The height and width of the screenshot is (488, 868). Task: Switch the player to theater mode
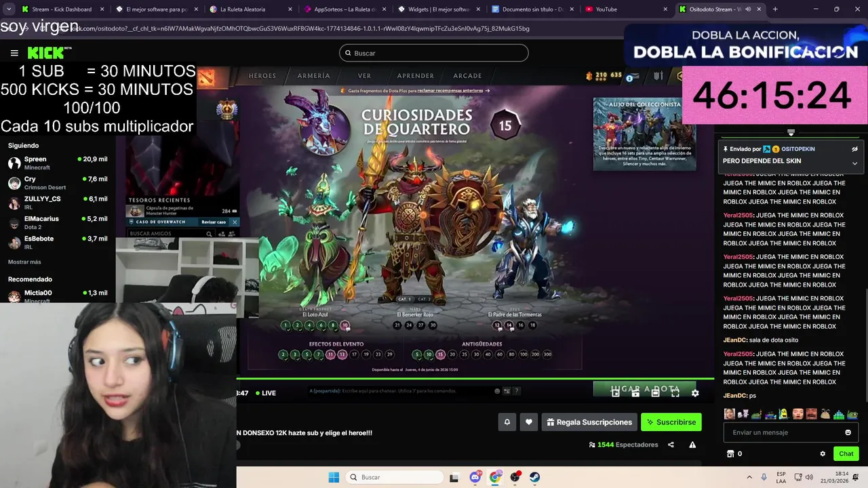656,393
